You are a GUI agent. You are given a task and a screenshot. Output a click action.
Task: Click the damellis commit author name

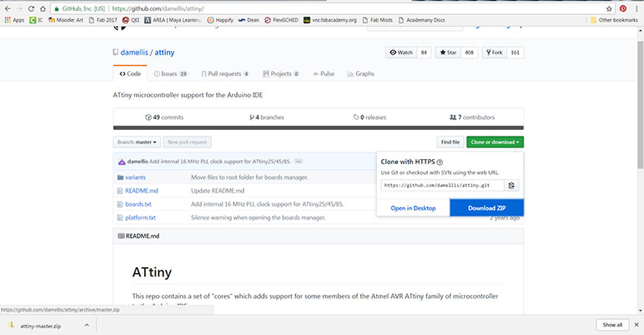point(137,162)
